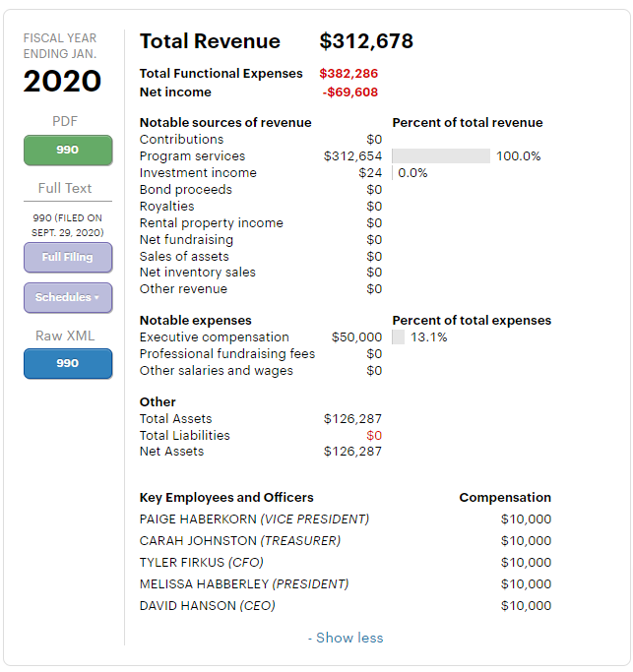This screenshot has height=672, width=633.
Task: Click the Net inventory sales label
Action: (198, 273)
